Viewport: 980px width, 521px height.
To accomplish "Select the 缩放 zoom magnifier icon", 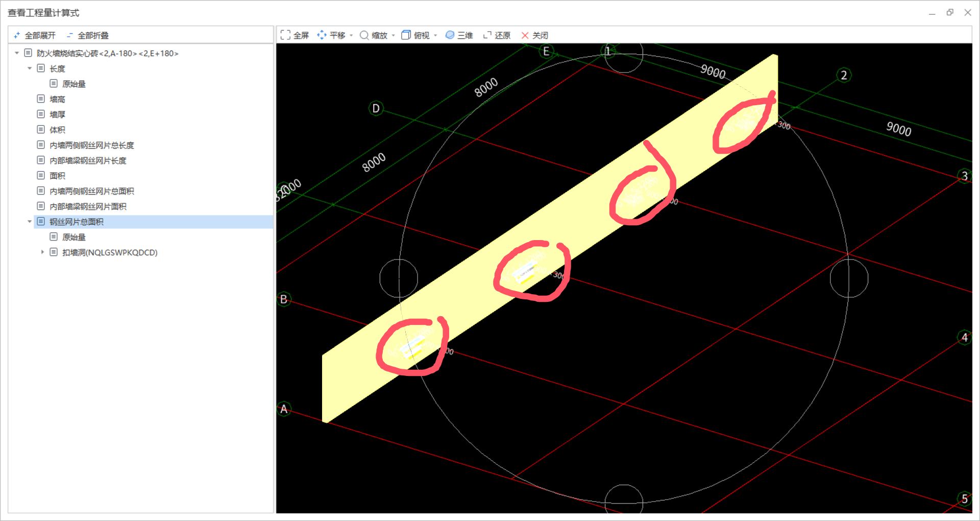I will [x=364, y=35].
